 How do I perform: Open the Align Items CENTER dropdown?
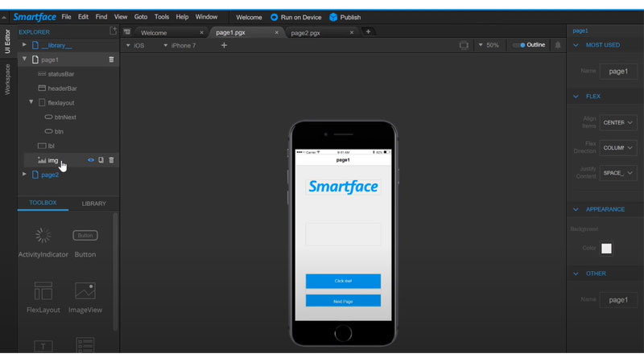[x=618, y=123]
